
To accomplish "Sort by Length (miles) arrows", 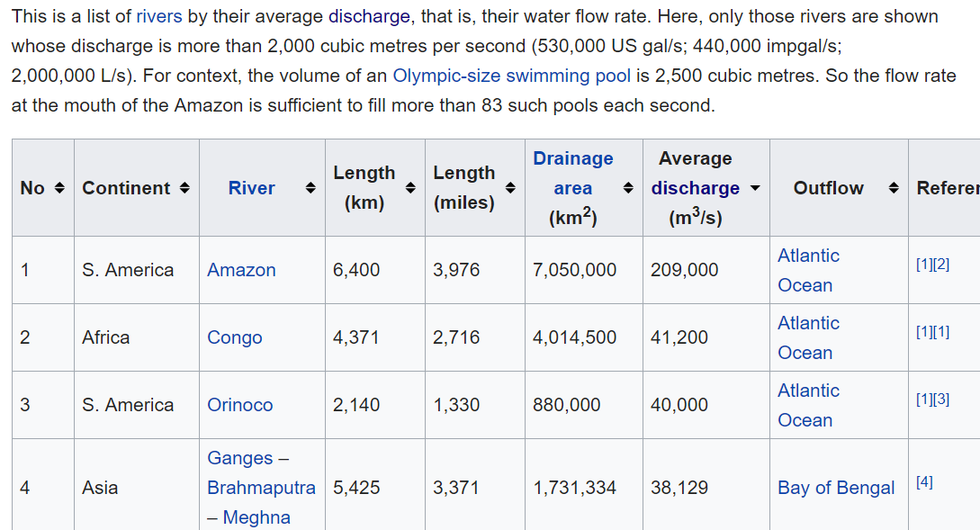I will coord(509,188).
